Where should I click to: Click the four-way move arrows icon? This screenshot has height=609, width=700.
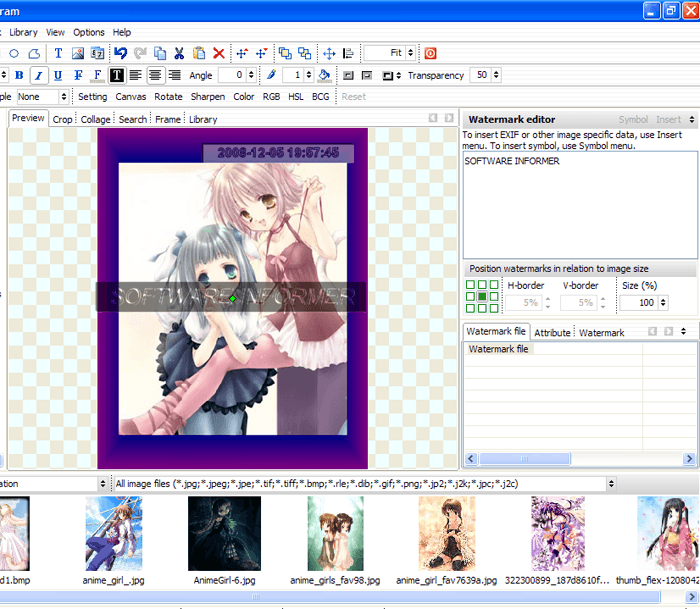[329, 54]
